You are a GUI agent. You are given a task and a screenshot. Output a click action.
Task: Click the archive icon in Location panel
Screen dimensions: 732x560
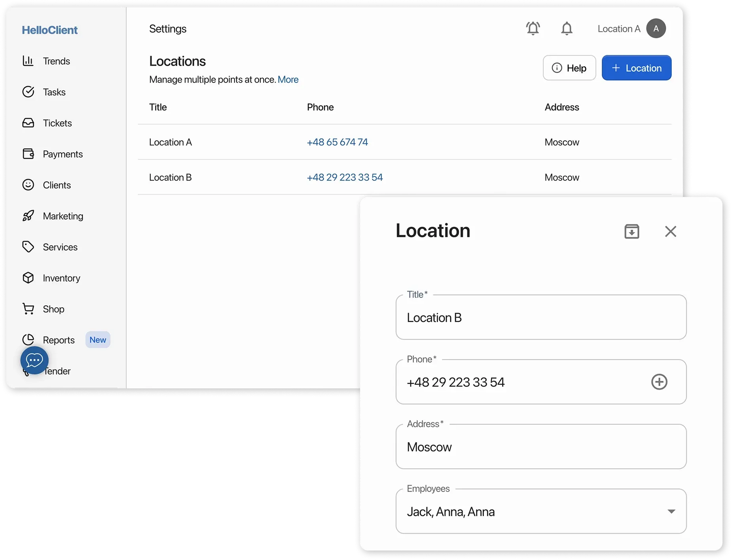pyautogui.click(x=631, y=231)
